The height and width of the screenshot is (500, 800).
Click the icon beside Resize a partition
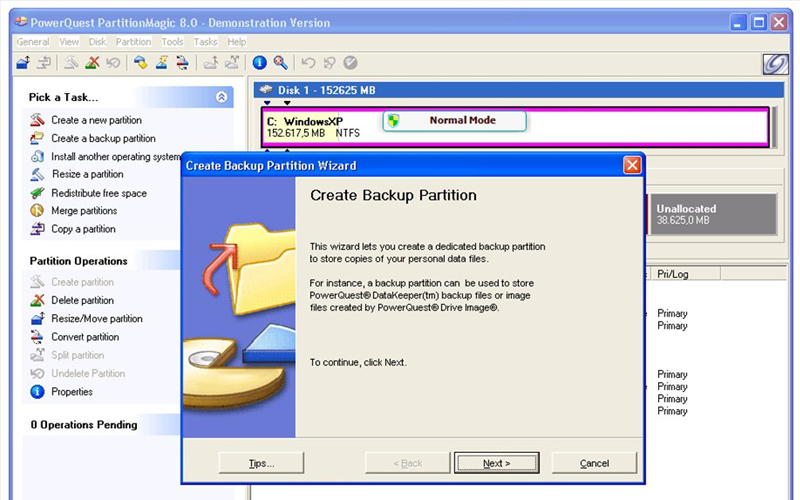[37, 174]
